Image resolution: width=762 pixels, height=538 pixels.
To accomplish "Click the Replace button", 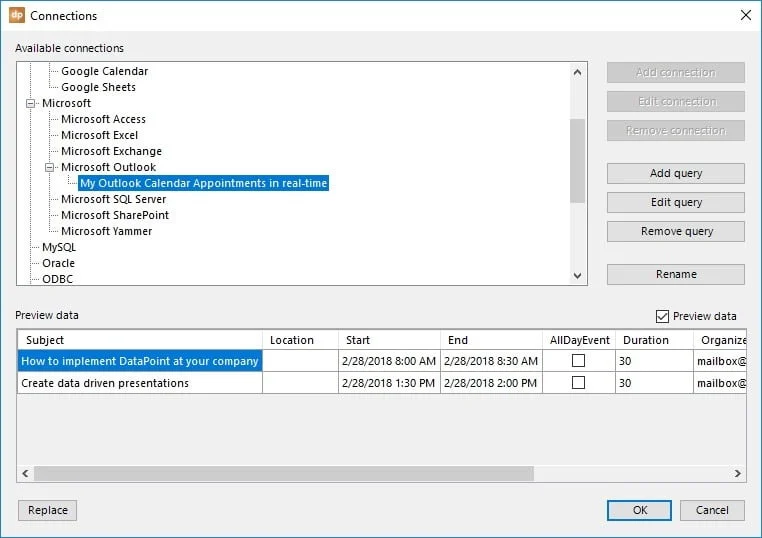I will tap(48, 510).
